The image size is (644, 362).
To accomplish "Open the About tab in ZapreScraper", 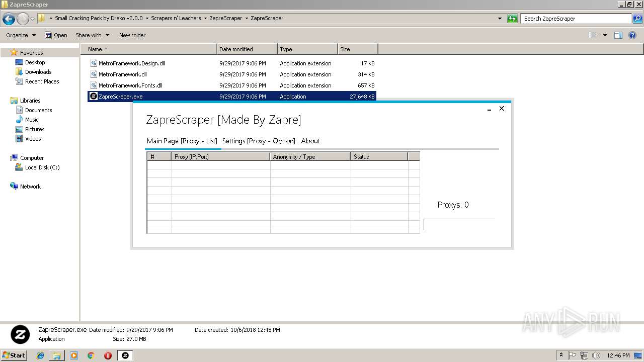I will coord(310,141).
